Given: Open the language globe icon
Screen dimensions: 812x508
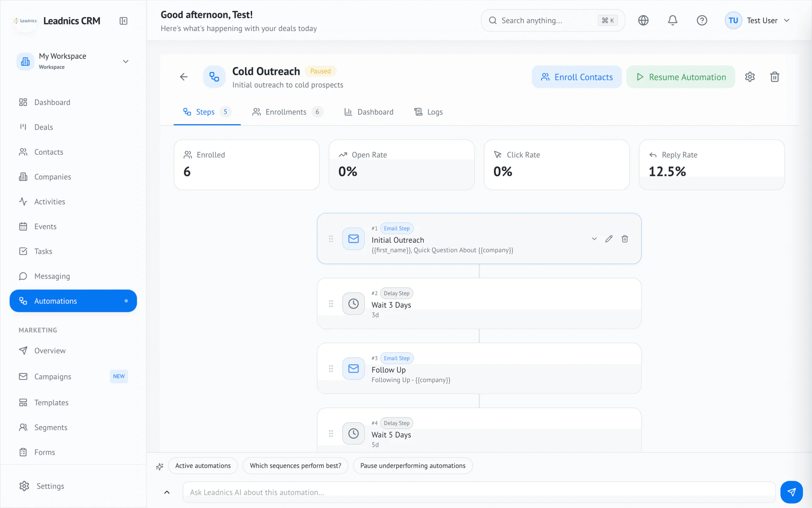Looking at the screenshot, I should point(643,20).
